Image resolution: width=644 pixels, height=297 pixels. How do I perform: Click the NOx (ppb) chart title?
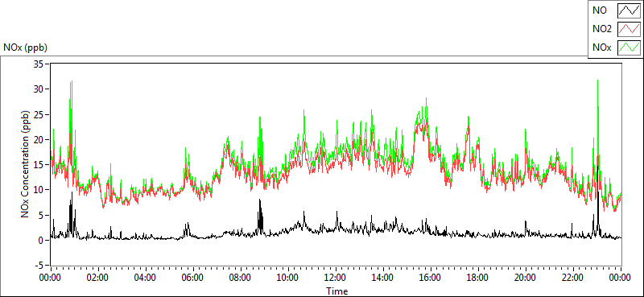(x=26, y=47)
